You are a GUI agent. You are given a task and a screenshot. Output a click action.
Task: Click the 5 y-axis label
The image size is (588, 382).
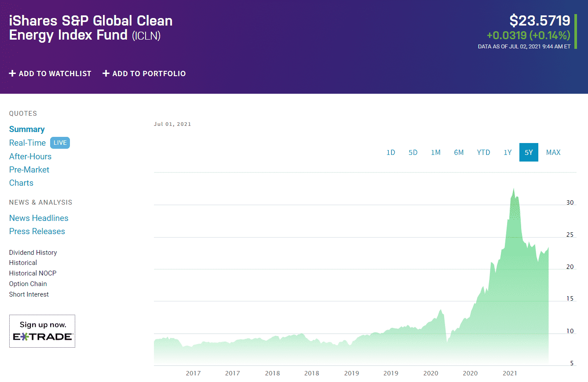tap(572, 363)
